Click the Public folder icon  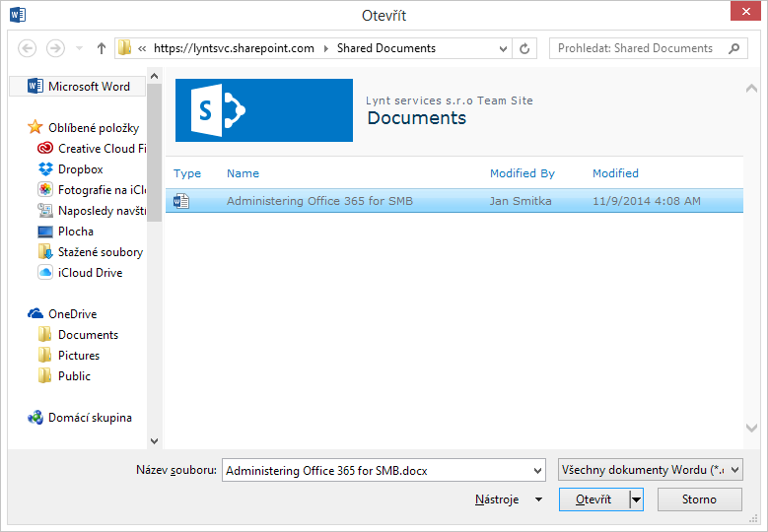point(45,375)
